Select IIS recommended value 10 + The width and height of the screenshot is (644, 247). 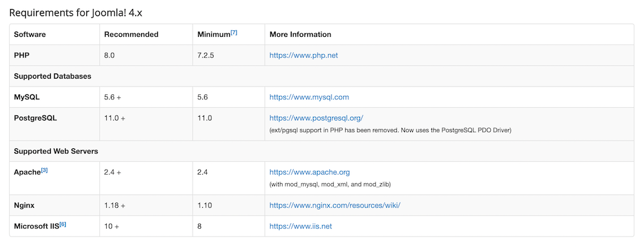111,226
